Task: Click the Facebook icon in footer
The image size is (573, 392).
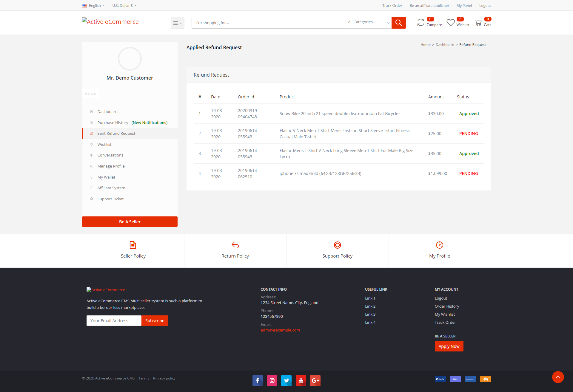Action: (x=258, y=380)
